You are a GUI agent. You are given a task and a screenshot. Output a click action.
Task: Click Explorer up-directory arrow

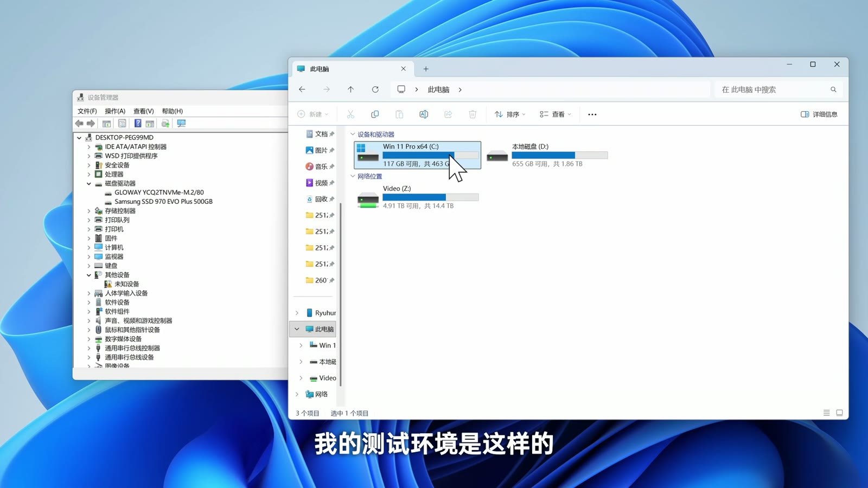pos(350,89)
